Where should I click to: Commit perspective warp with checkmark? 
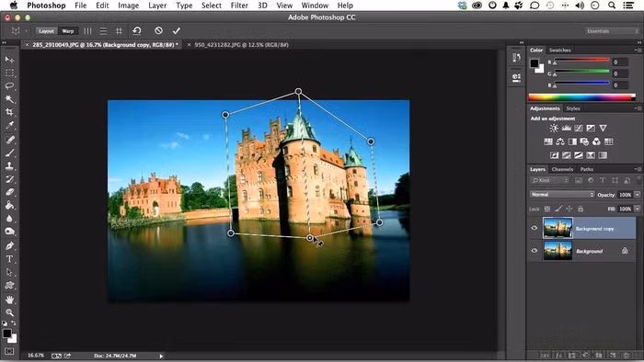click(177, 30)
